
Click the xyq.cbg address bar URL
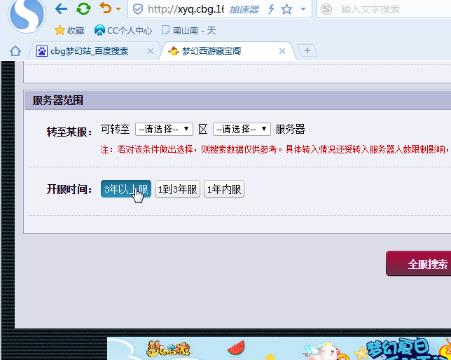[x=185, y=9]
